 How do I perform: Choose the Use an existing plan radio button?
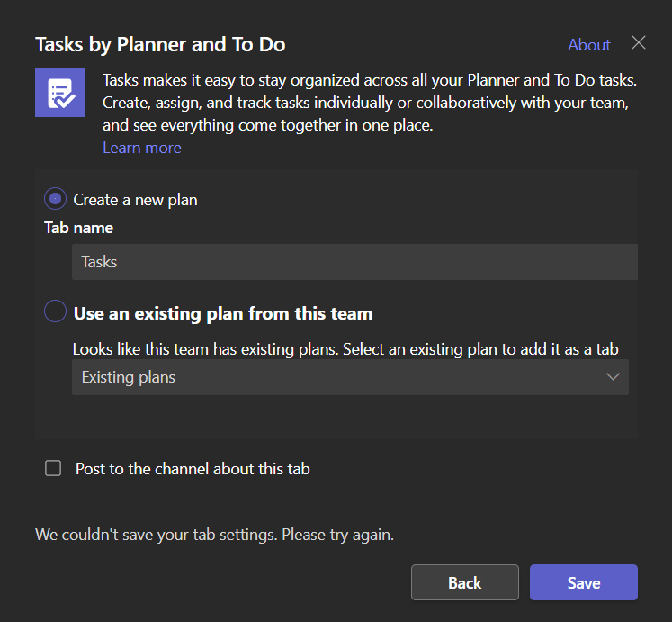55,311
